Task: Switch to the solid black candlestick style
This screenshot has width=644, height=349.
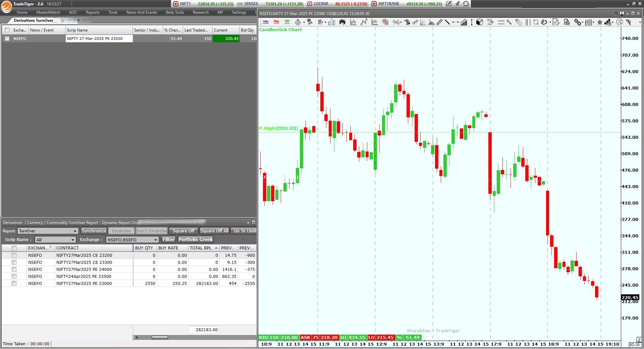Action: click(342, 22)
